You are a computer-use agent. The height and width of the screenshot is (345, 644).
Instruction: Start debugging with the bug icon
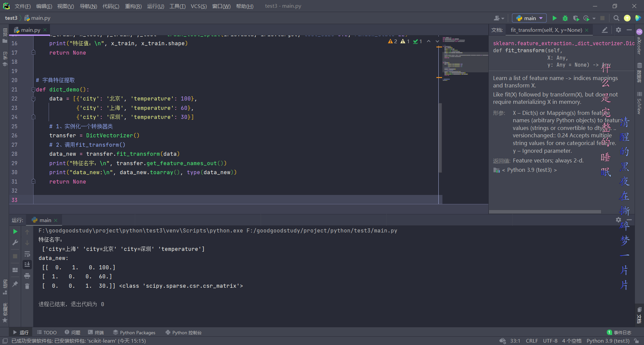(x=565, y=18)
